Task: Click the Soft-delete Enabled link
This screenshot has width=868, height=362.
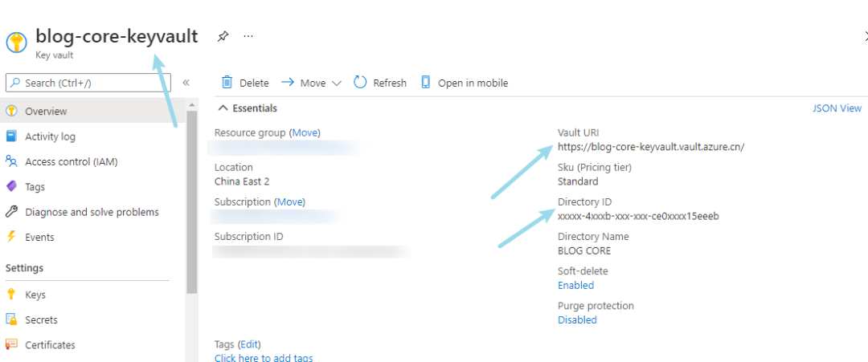Action: (x=575, y=285)
